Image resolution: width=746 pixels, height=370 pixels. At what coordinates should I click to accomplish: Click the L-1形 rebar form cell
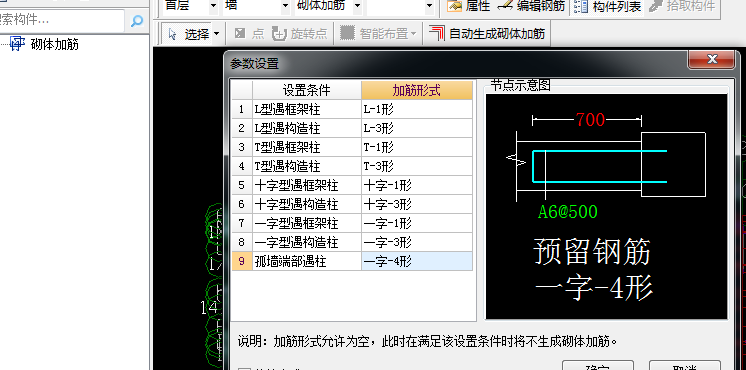point(417,109)
